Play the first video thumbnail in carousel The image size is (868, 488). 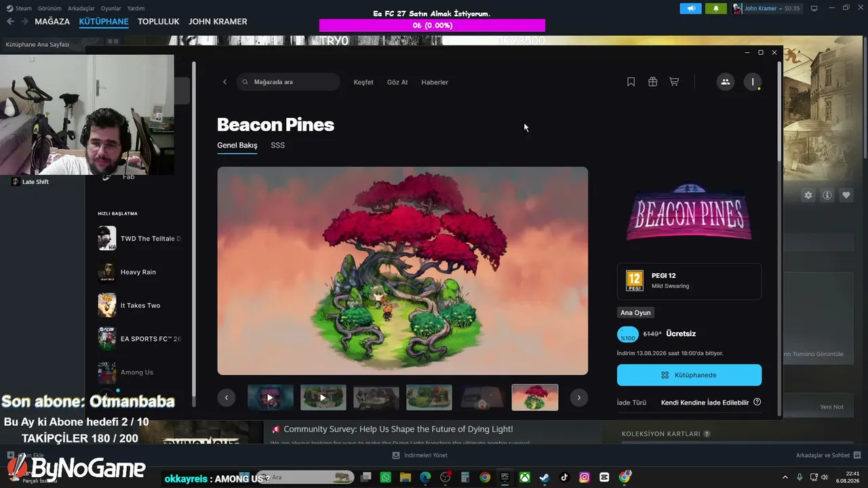[271, 398]
